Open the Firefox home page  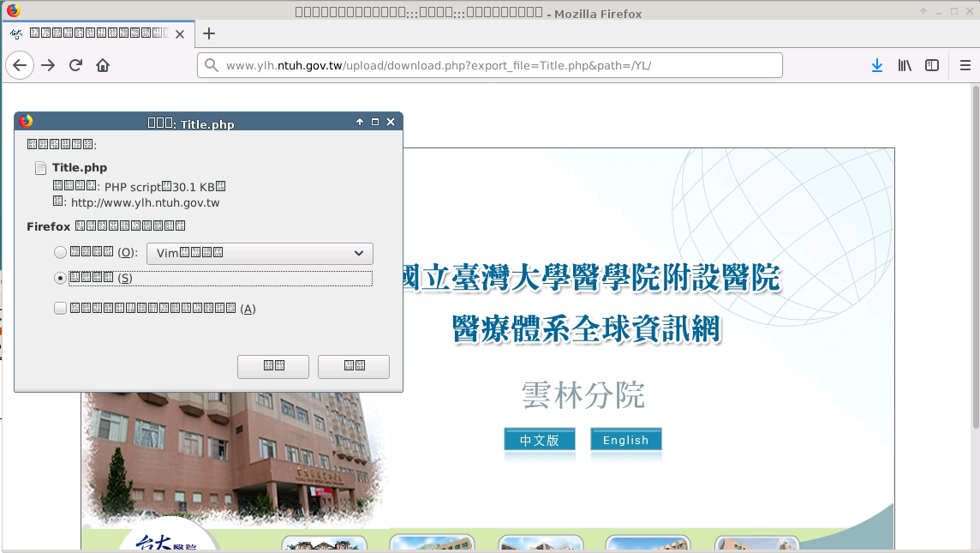103,65
